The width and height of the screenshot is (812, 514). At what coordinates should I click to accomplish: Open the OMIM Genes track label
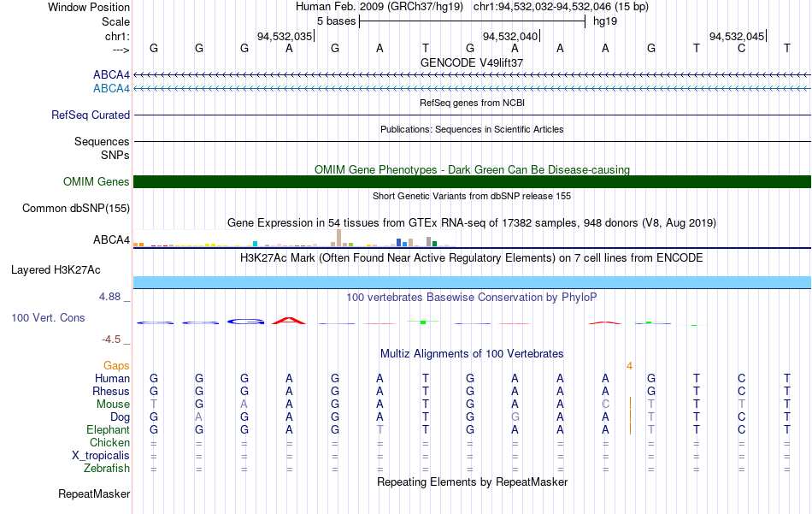coord(97,182)
